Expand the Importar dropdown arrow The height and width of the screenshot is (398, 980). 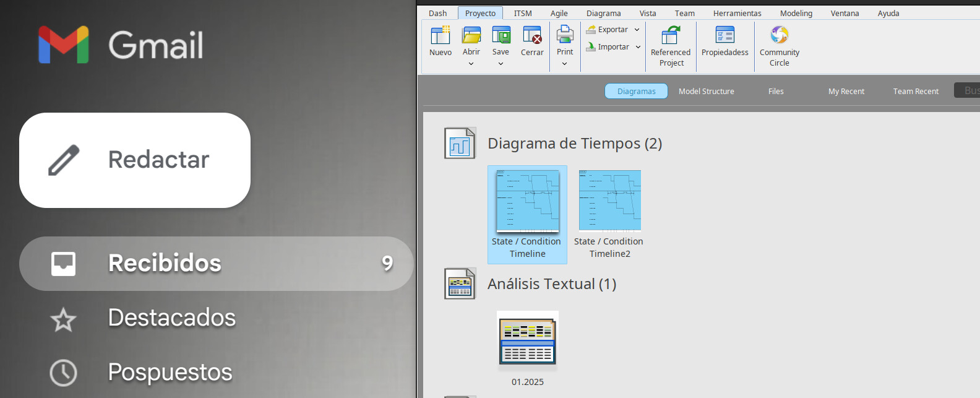coord(638,47)
